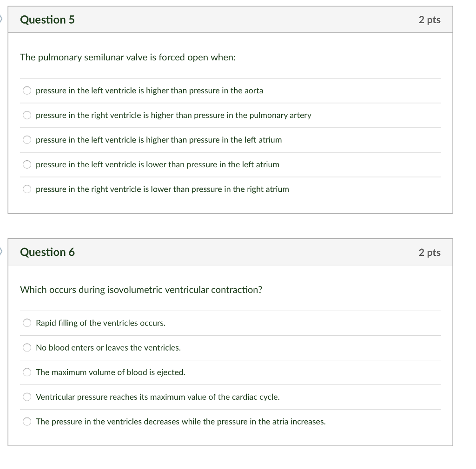Image resolution: width=476 pixels, height=469 pixels.
Task: Select radio 'Ventricular pressure reaches its maximum value'
Action: click(27, 397)
